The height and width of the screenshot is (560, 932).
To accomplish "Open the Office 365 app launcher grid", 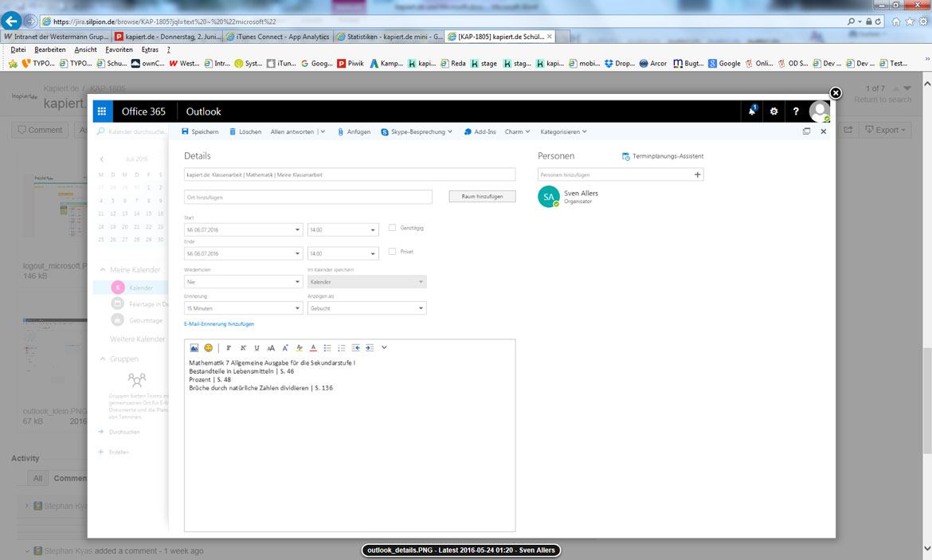I will (x=101, y=112).
